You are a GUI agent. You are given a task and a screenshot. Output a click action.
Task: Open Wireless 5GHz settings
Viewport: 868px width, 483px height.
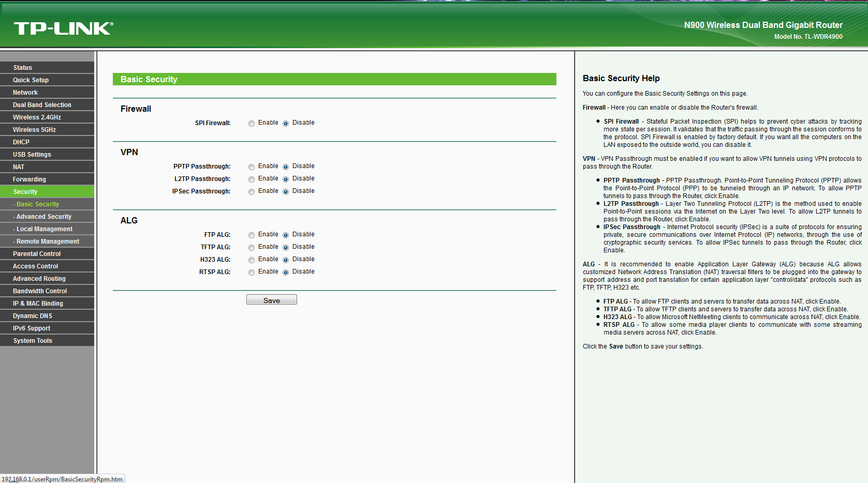(x=47, y=130)
